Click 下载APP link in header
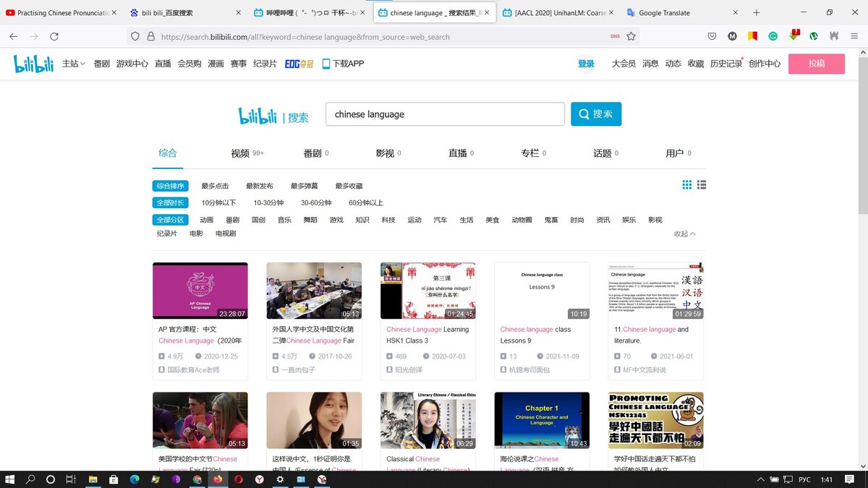Screen dimensions: 868x488 (343, 64)
